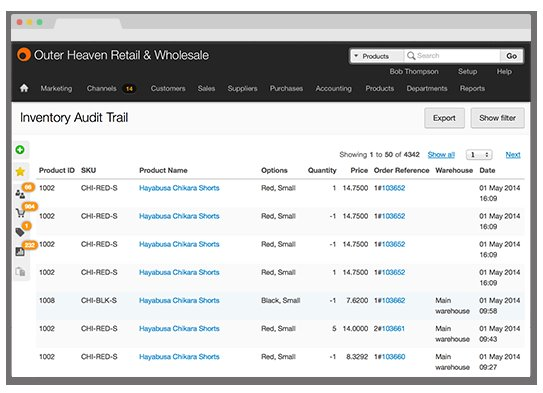This screenshot has height=393, width=543.
Task: Open the shopping cart sidebar icon
Action: 20,213
